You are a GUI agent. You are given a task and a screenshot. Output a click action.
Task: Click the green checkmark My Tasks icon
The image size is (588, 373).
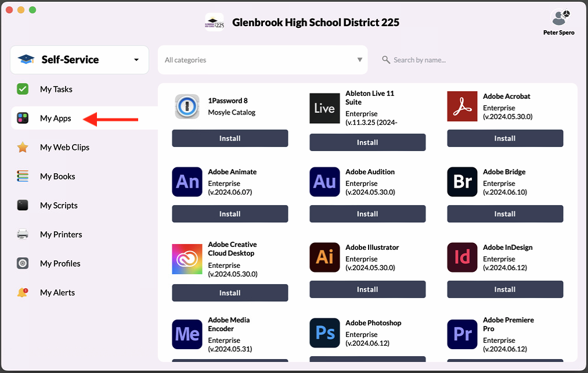tap(23, 89)
